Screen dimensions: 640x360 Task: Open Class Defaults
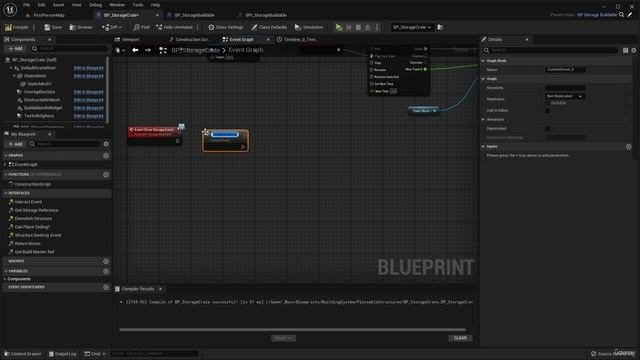click(269, 27)
